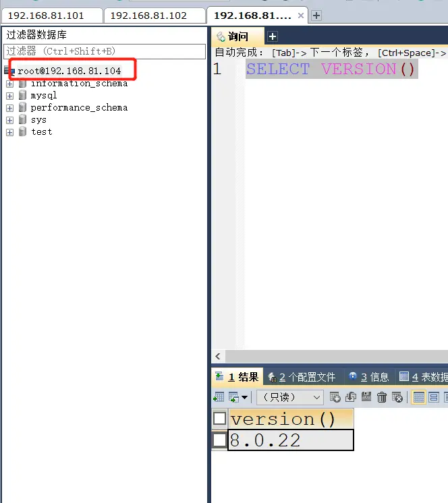
Task: Tick the version() header checkbox
Action: point(220,419)
